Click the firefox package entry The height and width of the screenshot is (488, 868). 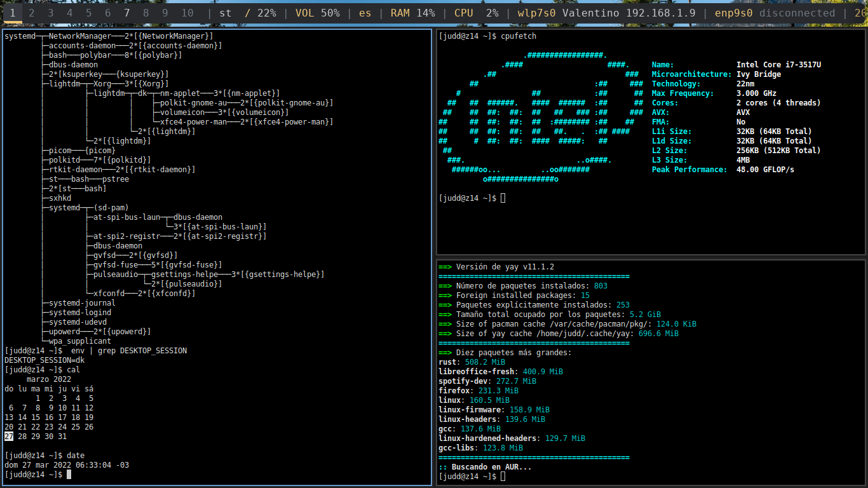(x=478, y=391)
